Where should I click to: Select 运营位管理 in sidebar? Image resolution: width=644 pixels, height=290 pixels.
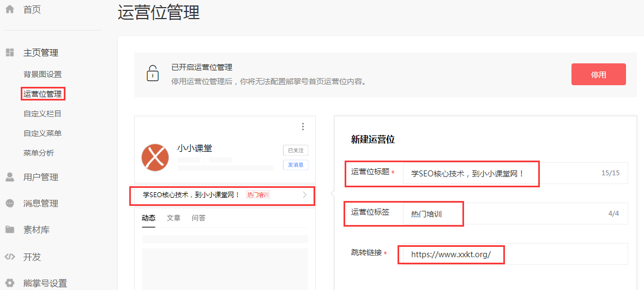(x=43, y=94)
